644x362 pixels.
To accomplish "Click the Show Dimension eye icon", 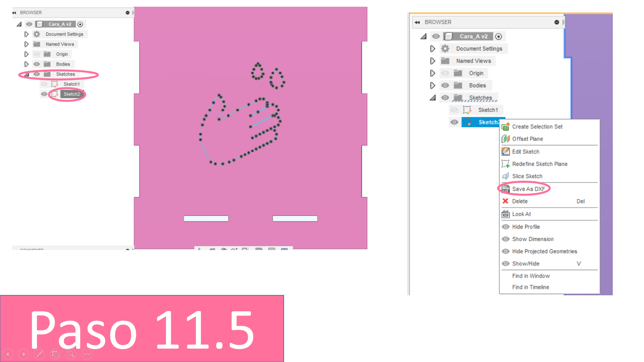I will (505, 239).
